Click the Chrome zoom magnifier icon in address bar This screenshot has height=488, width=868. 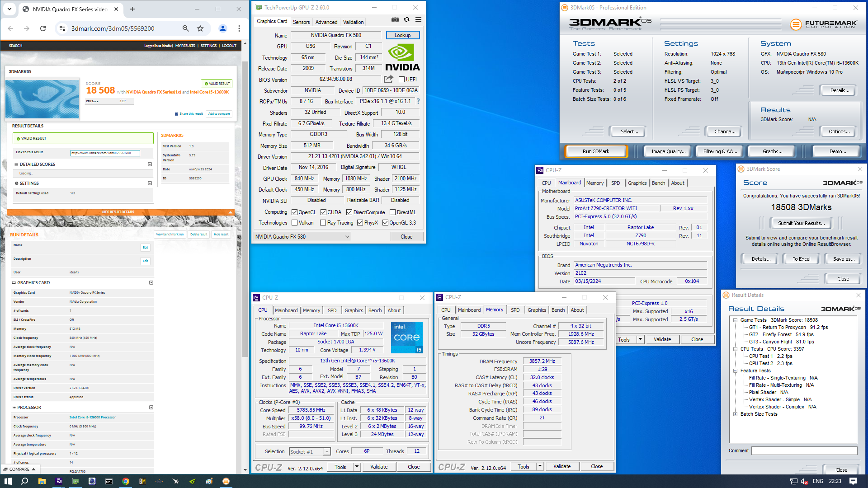point(185,28)
